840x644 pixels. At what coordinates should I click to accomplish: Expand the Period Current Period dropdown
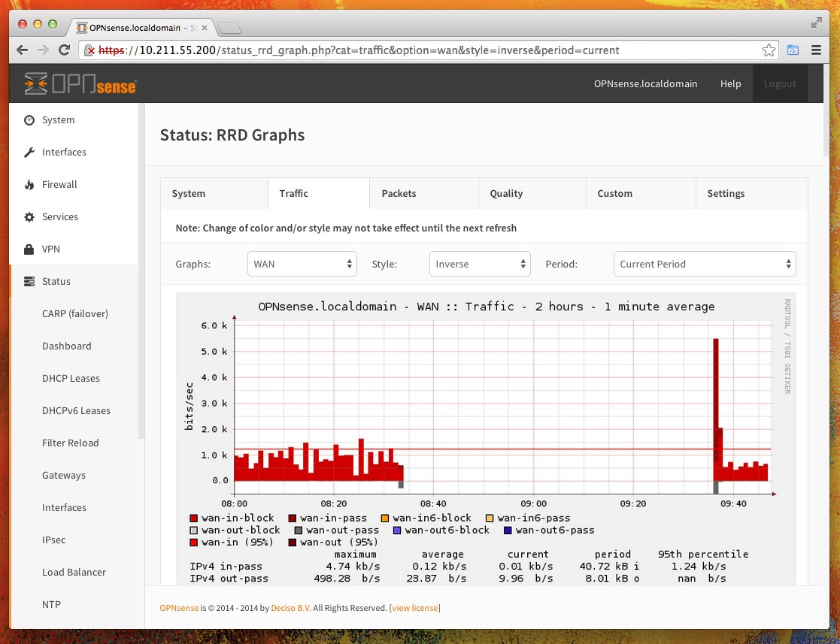(704, 264)
